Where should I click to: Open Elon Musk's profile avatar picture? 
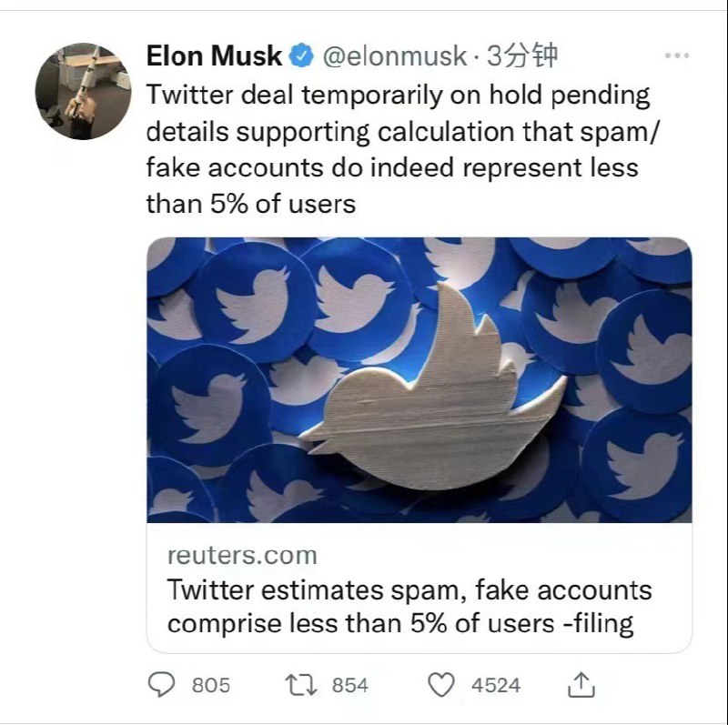(x=78, y=91)
